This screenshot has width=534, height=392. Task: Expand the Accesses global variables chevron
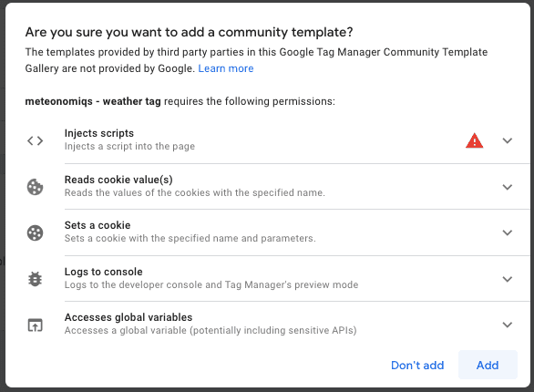(508, 325)
